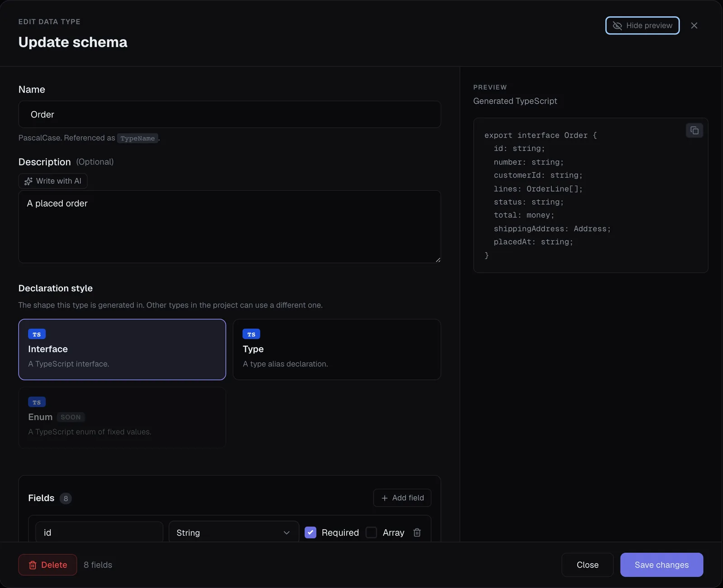
Task: Edit the id field name input
Action: tap(99, 532)
